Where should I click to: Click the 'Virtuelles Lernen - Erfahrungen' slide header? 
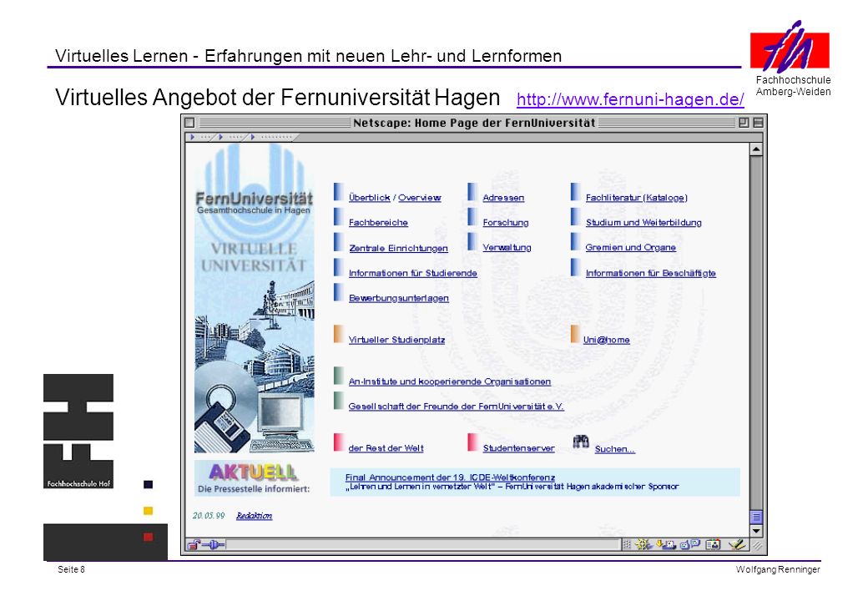coord(308,56)
